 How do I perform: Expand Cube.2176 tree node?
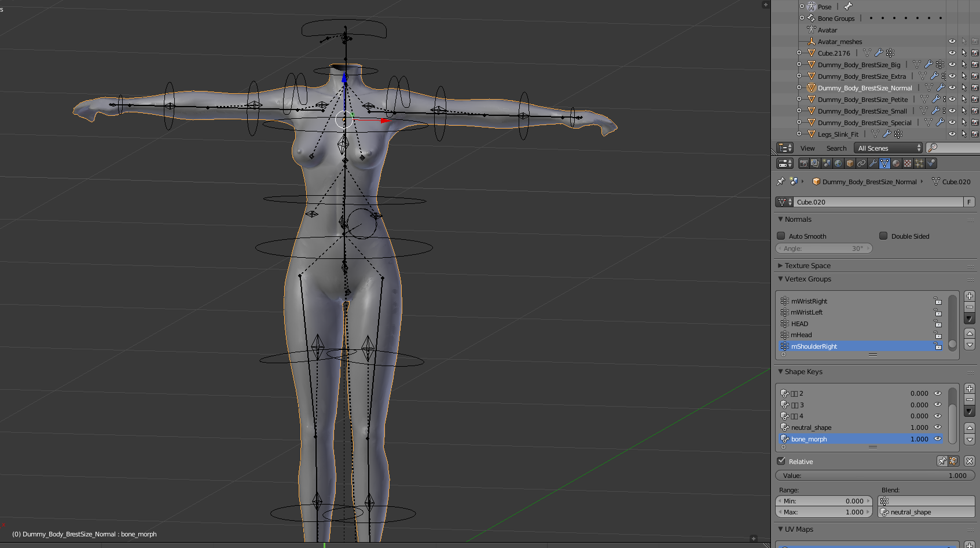799,53
